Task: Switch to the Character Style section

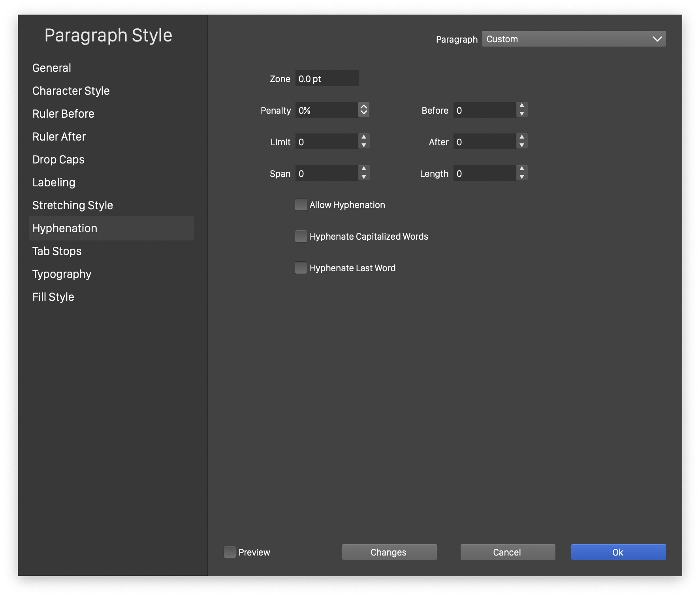Action: [71, 91]
